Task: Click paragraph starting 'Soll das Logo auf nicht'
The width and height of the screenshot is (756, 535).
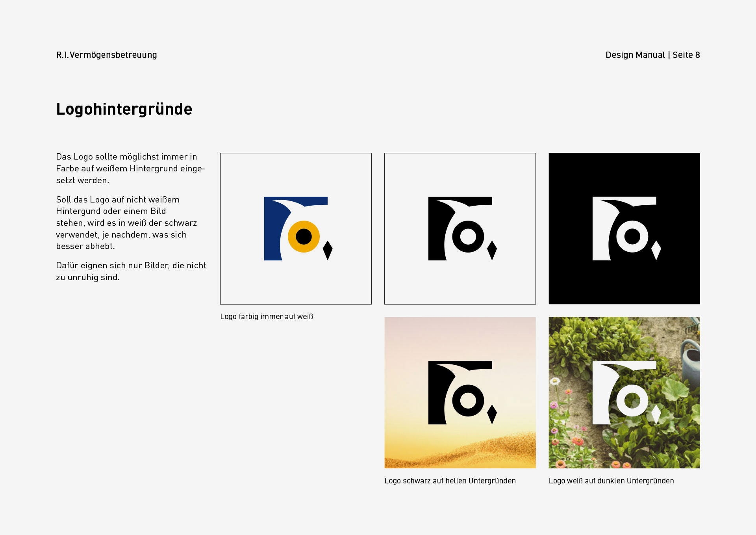Action: [126, 223]
